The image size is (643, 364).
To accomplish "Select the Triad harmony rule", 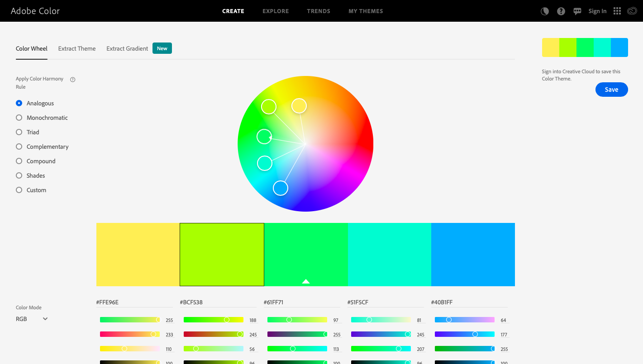I will [x=19, y=132].
